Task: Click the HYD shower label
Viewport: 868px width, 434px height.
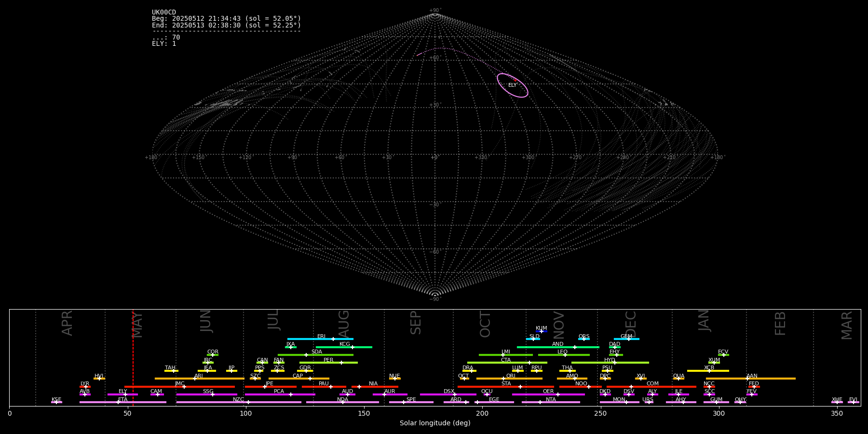Action: point(610,360)
